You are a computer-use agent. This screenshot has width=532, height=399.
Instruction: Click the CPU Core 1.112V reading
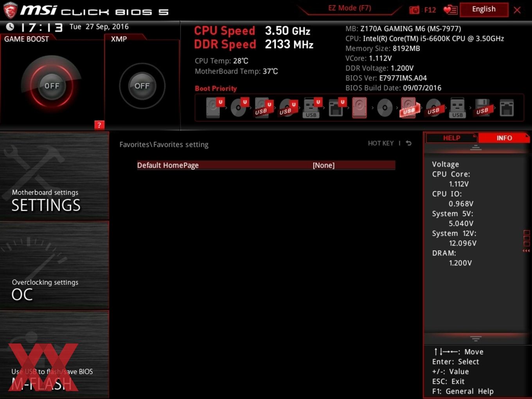[x=451, y=179]
